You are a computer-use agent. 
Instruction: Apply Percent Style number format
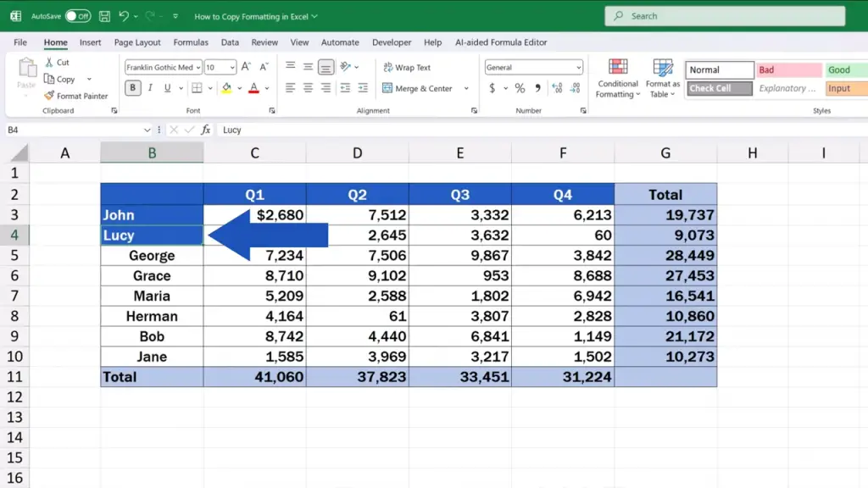click(x=520, y=88)
